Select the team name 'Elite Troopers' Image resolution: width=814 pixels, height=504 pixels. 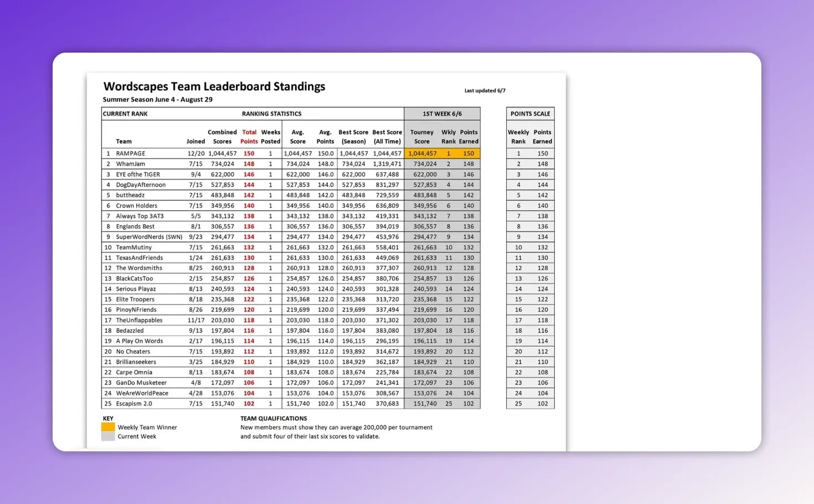(x=135, y=300)
